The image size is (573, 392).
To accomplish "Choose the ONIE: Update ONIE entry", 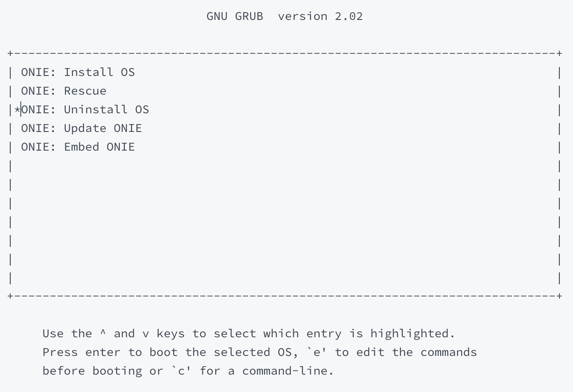I will point(81,128).
